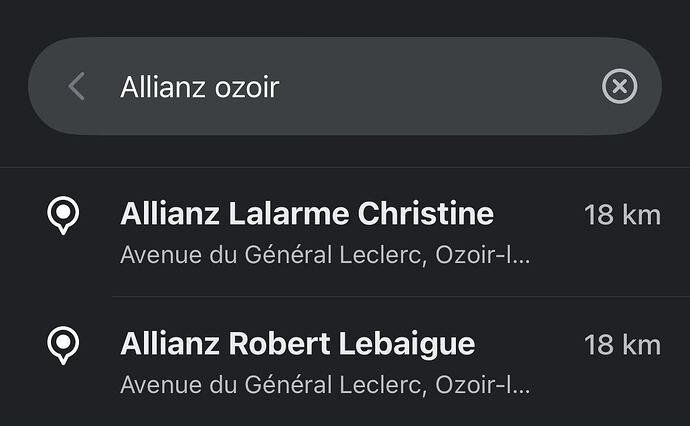Click 18 km distance for Lalarme Christine
The height and width of the screenshot is (426, 690).
622,214
